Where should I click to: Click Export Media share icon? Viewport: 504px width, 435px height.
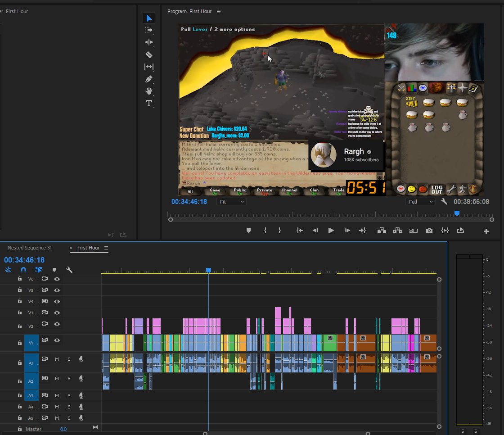[x=460, y=231]
